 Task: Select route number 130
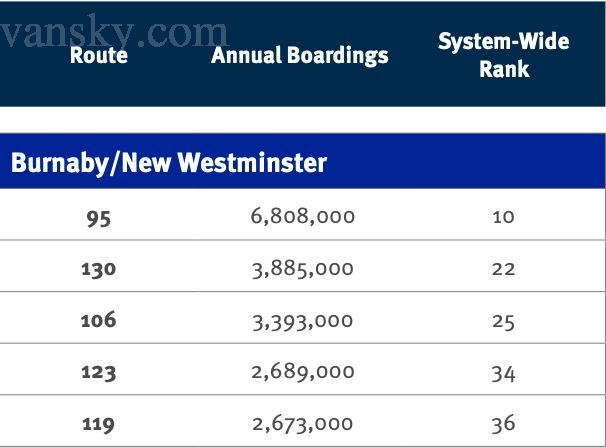click(98, 268)
